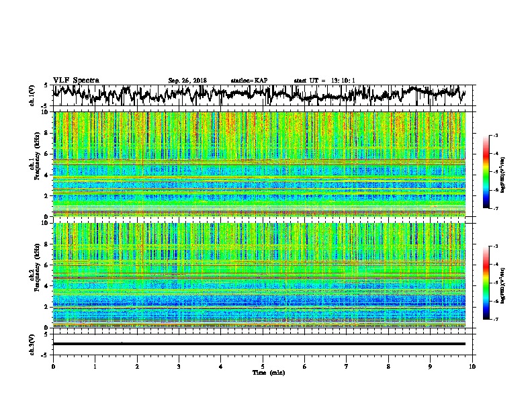This screenshot has width=532, height=411.
Task: Click the time axis tick label "6"
Action: pos(305,367)
